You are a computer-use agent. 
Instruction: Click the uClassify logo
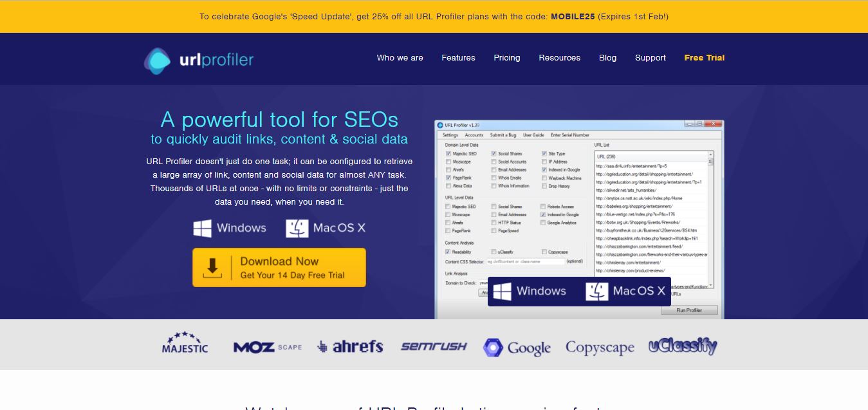tap(684, 346)
